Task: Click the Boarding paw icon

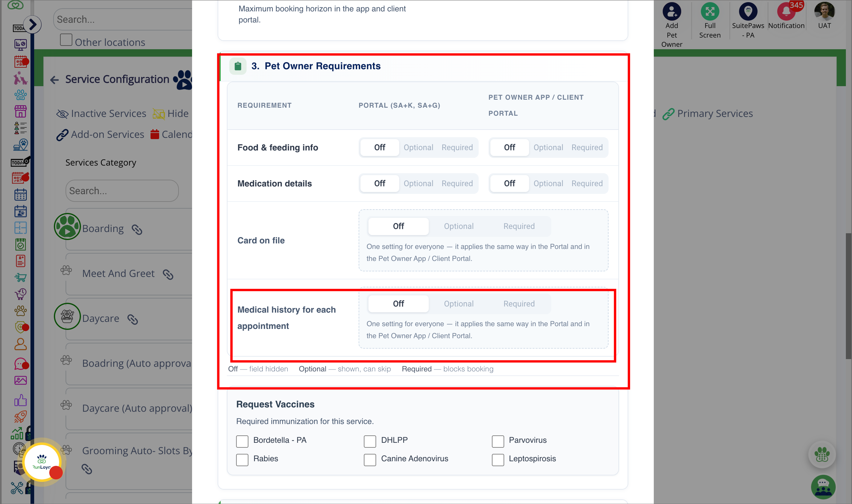Action: click(x=67, y=226)
